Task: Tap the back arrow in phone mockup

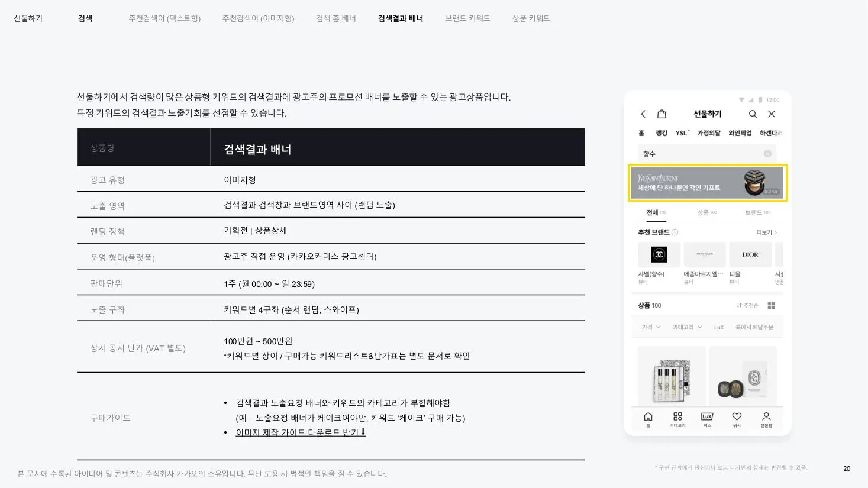Action: click(x=643, y=114)
